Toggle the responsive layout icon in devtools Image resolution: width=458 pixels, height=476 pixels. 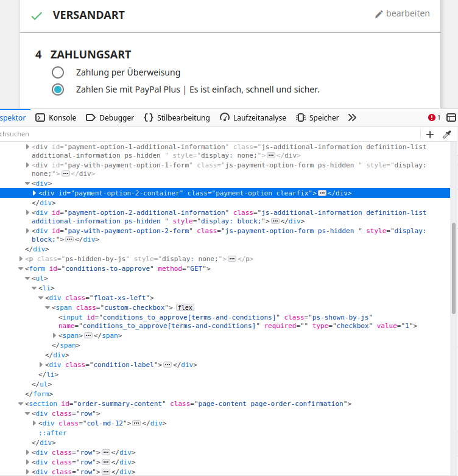pyautogui.click(x=451, y=117)
